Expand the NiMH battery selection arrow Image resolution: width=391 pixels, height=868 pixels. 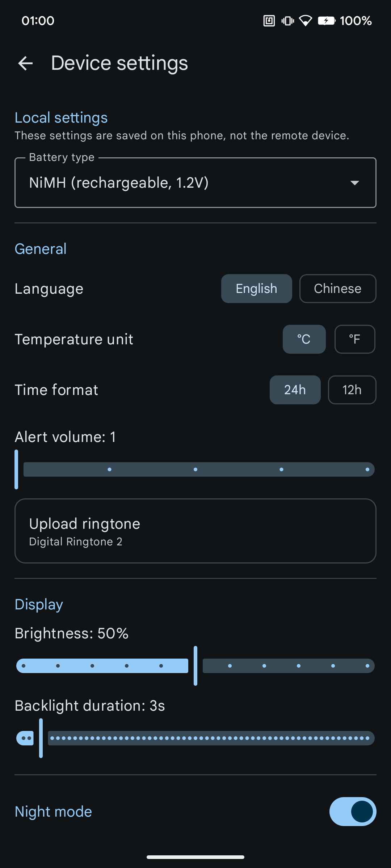[x=355, y=183]
